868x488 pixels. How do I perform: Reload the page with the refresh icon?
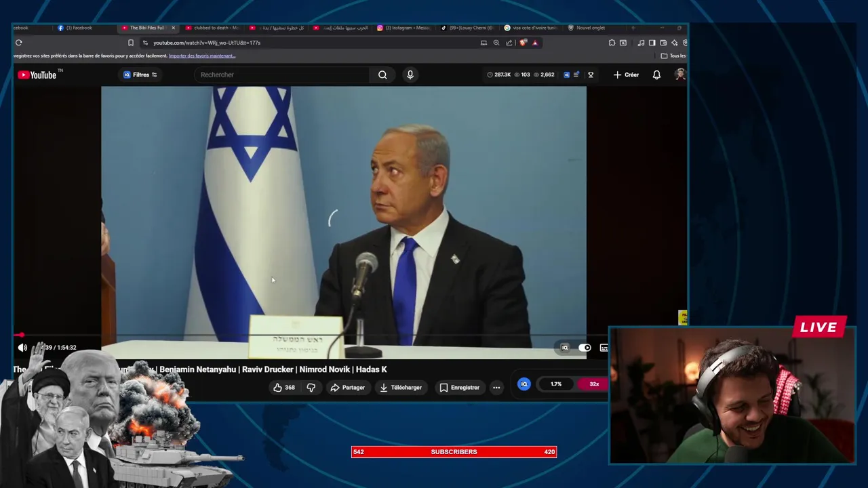(x=18, y=43)
